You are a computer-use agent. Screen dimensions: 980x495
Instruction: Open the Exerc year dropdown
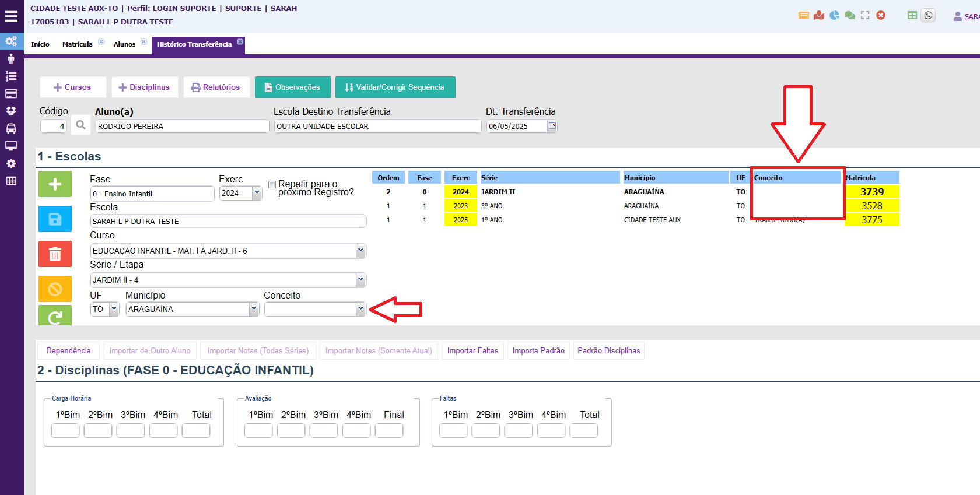click(257, 193)
